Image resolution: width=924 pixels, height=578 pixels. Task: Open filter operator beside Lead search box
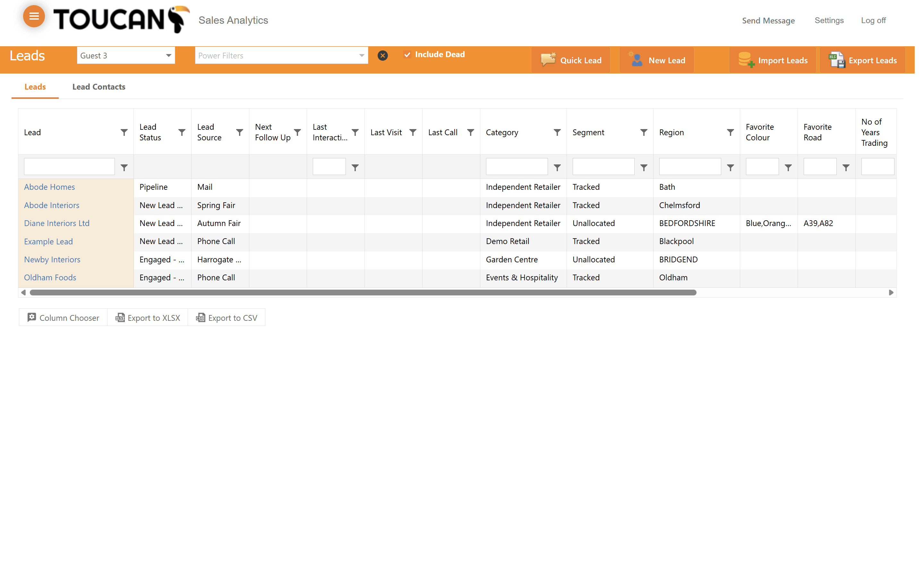coord(124,167)
